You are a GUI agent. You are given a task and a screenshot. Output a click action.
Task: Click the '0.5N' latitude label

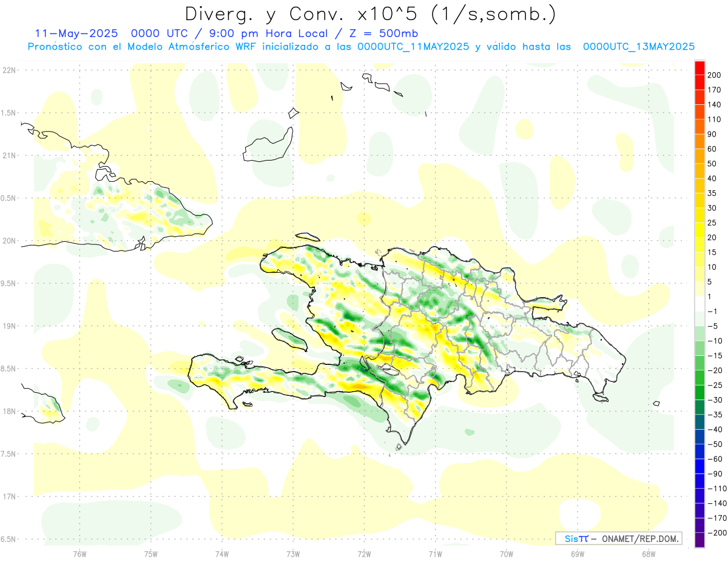tap(9, 198)
